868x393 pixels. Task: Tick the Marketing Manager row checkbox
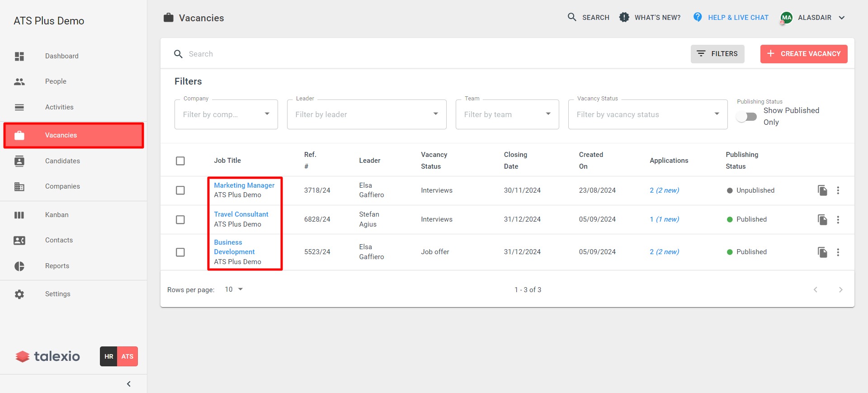(x=180, y=190)
